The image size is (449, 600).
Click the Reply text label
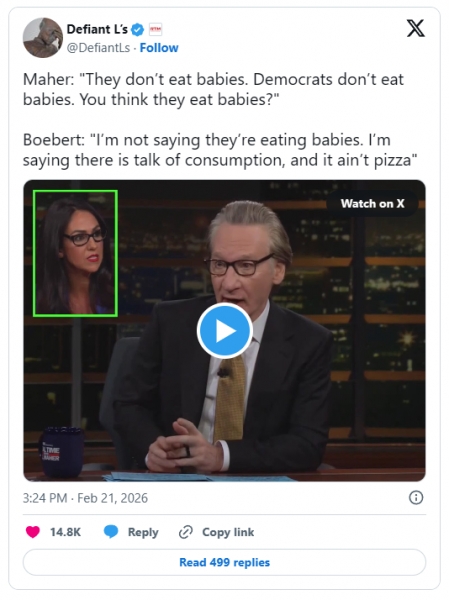pyautogui.click(x=143, y=532)
